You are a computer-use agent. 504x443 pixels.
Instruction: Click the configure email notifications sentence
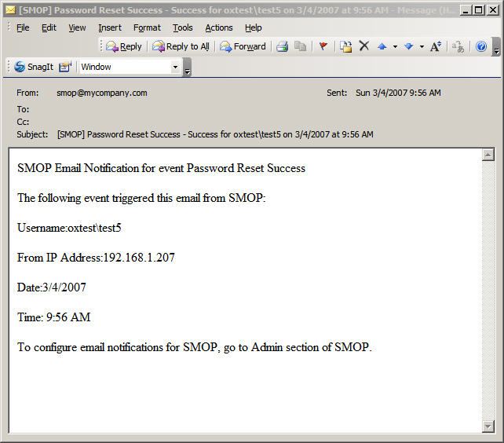[194, 347]
